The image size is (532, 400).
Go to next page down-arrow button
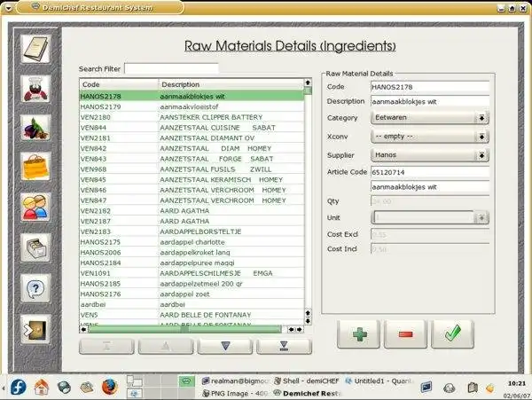(x=225, y=346)
